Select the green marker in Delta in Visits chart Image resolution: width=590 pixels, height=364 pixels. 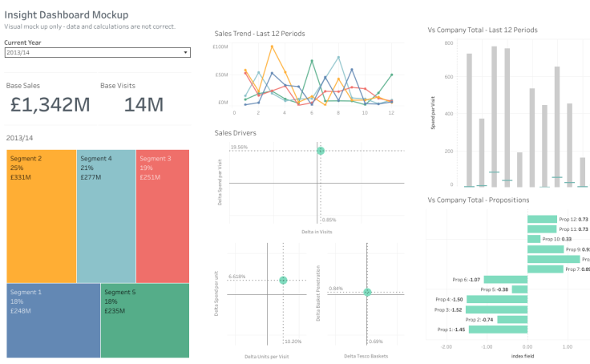[x=320, y=151]
